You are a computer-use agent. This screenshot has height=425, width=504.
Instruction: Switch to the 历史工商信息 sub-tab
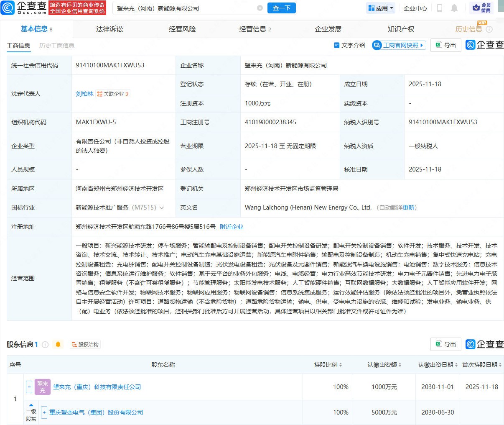[56, 46]
